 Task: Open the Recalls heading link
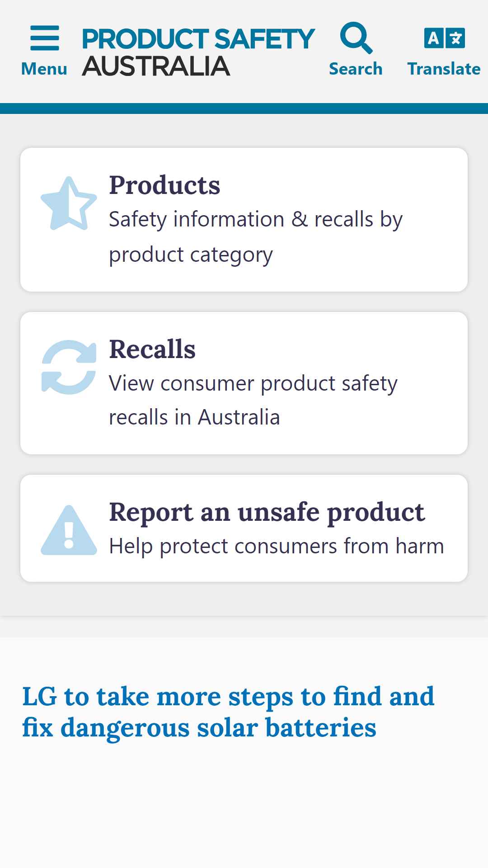pyautogui.click(x=152, y=349)
